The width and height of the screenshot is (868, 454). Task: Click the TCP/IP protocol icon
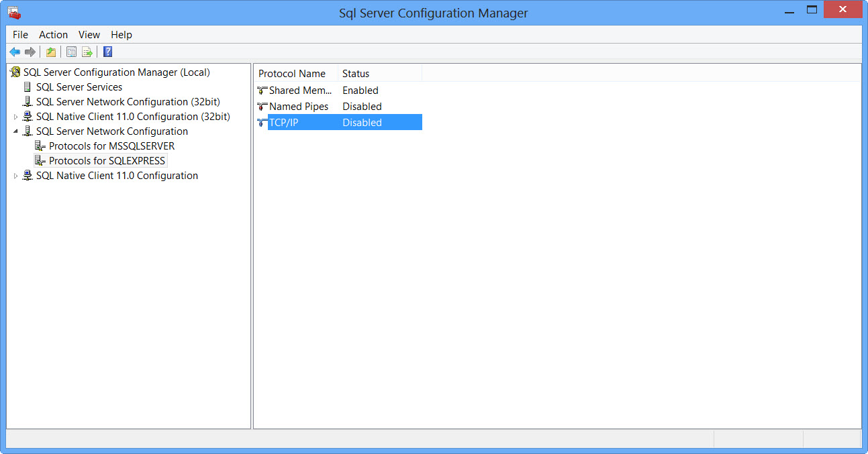[x=261, y=122]
